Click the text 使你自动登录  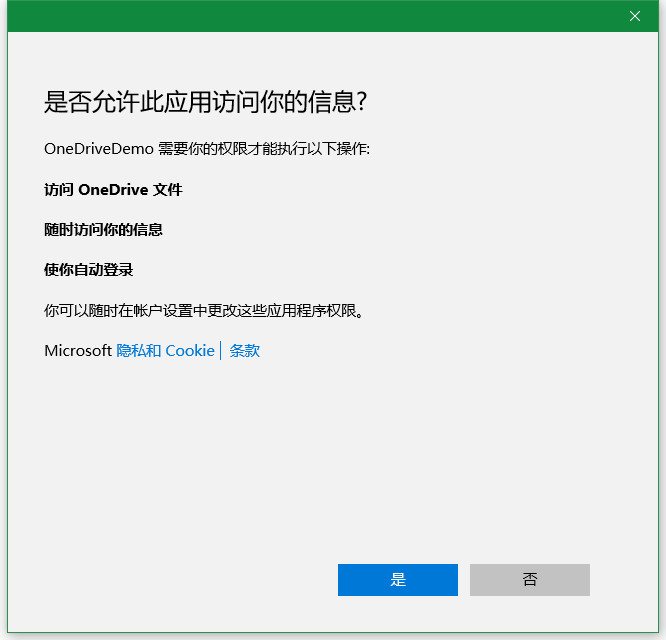point(88,270)
